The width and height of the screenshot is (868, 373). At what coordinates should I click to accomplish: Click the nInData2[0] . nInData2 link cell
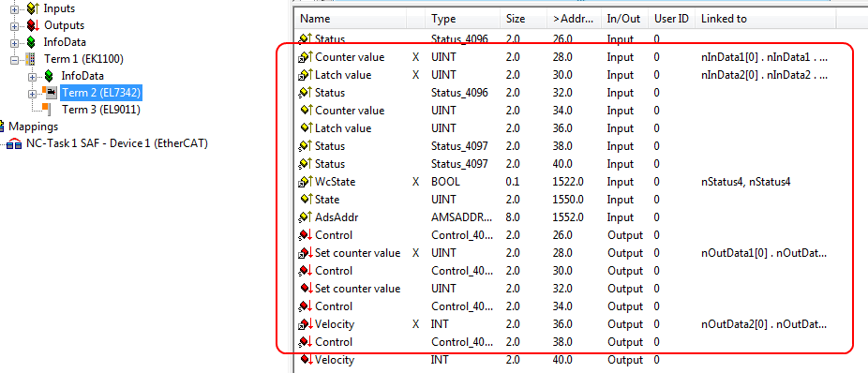click(765, 75)
